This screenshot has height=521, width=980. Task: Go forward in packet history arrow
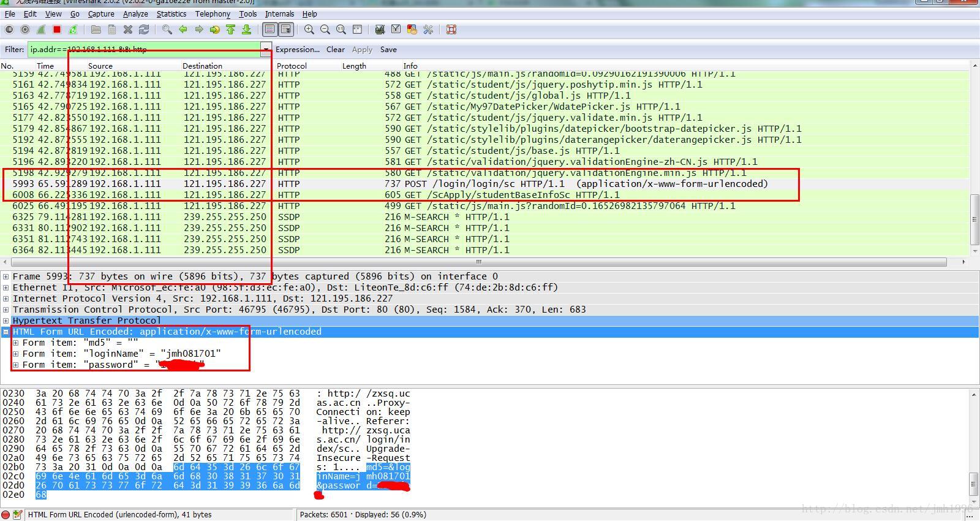(x=198, y=29)
